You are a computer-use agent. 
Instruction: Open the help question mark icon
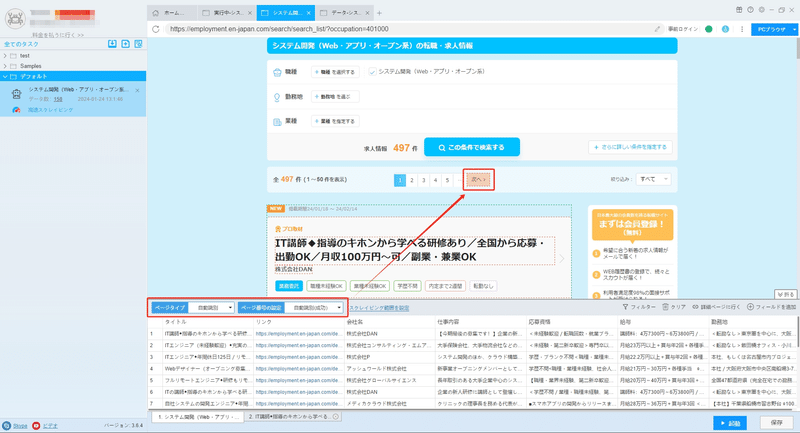click(x=750, y=10)
